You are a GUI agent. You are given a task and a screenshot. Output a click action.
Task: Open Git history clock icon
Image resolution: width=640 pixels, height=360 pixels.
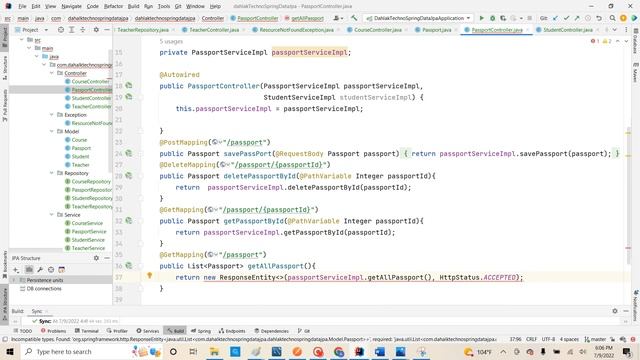pos(588,18)
